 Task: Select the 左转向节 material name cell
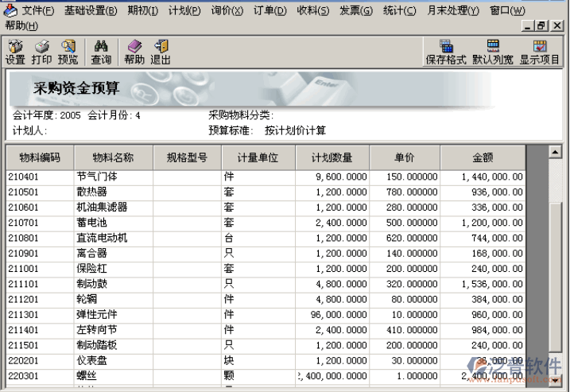114,330
